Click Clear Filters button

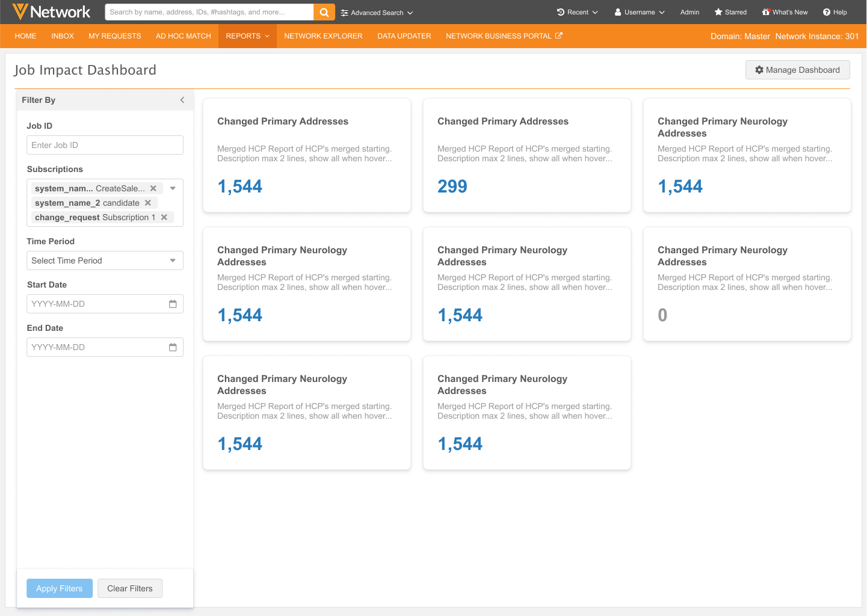click(130, 588)
